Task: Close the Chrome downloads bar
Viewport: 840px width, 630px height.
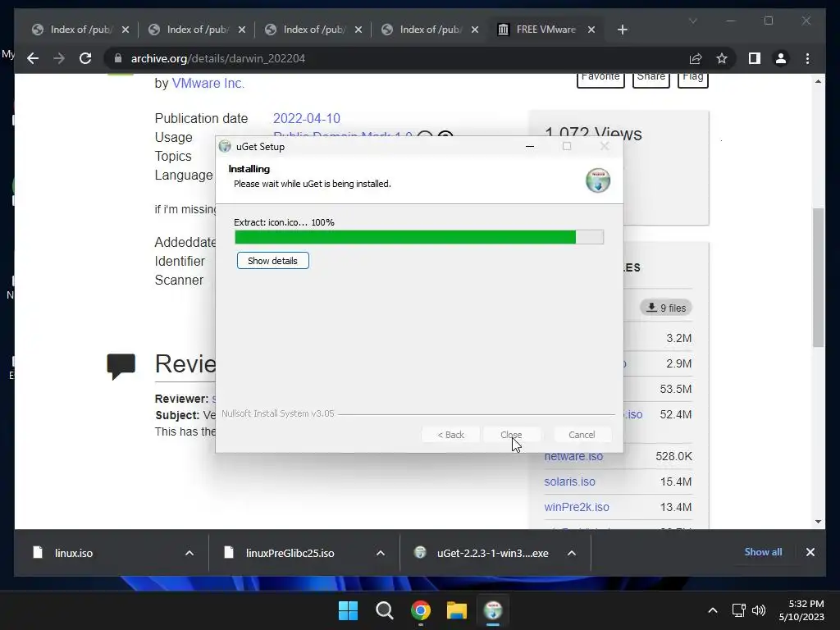Action: [810, 552]
